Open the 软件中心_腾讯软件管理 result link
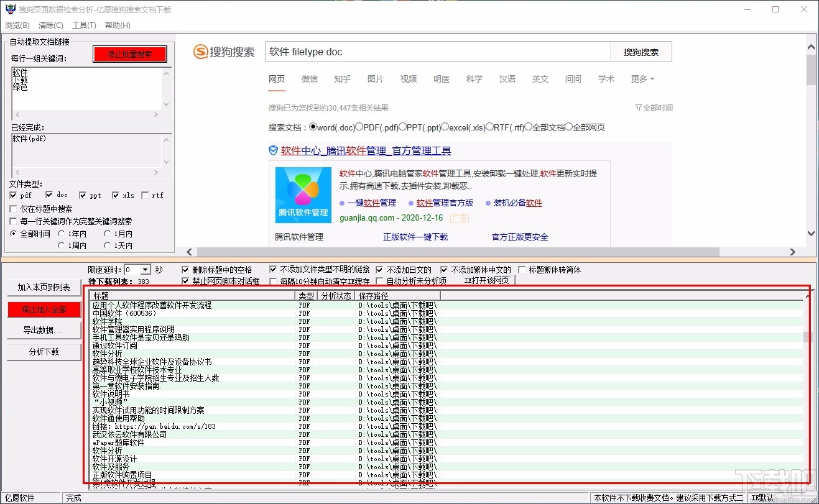The height and width of the screenshot is (504, 819). (366, 150)
